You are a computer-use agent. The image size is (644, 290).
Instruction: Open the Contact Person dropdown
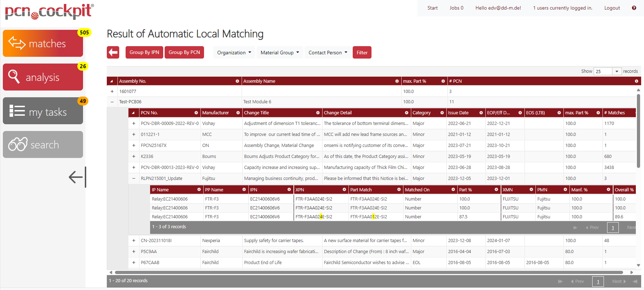(328, 53)
